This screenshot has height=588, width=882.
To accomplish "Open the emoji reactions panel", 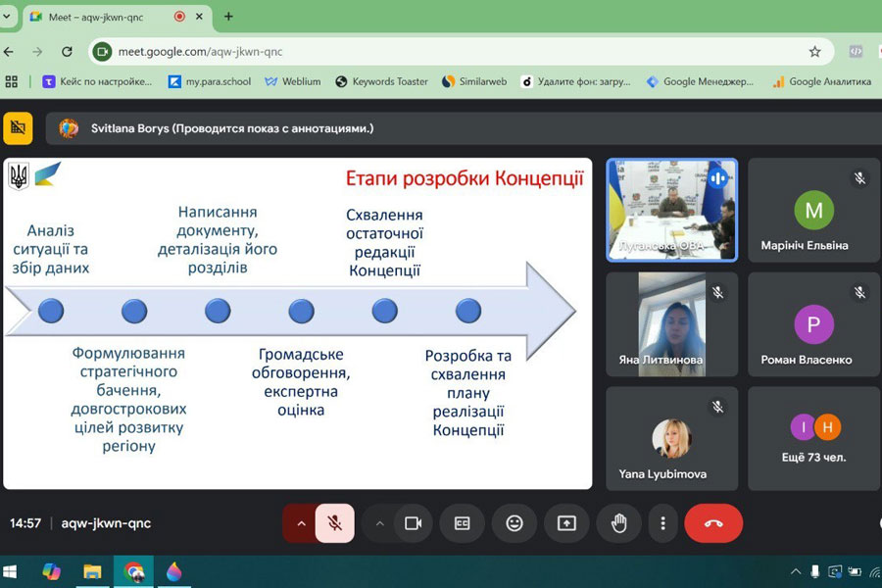I will [x=514, y=523].
